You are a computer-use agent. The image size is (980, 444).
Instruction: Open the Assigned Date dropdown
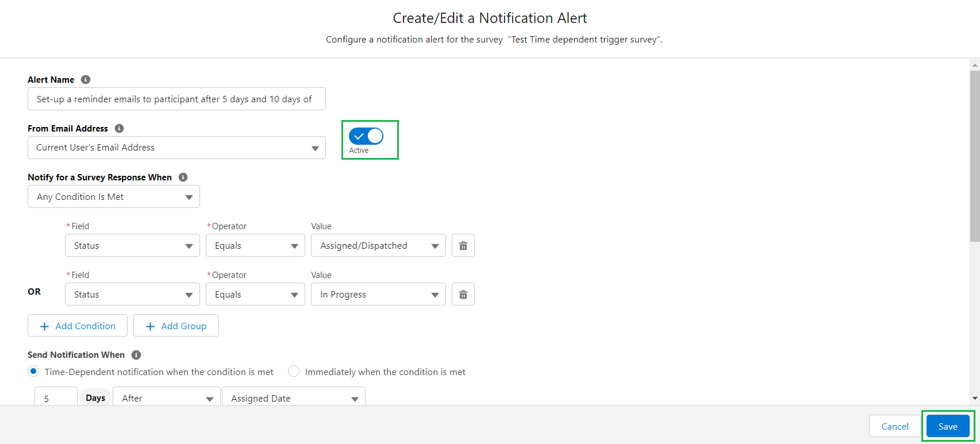click(293, 398)
